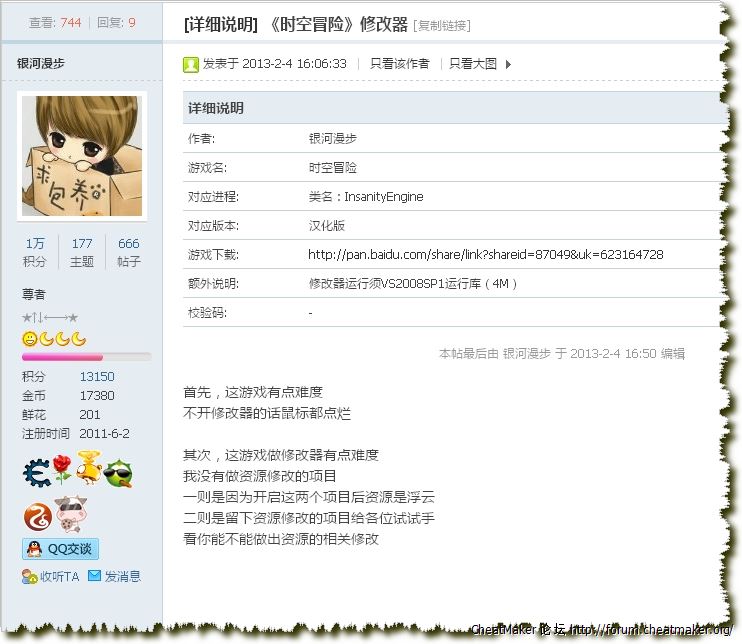This screenshot has height=644, width=742.
Task: Click the yellow helicopter medal icon
Action: [x=90, y=468]
